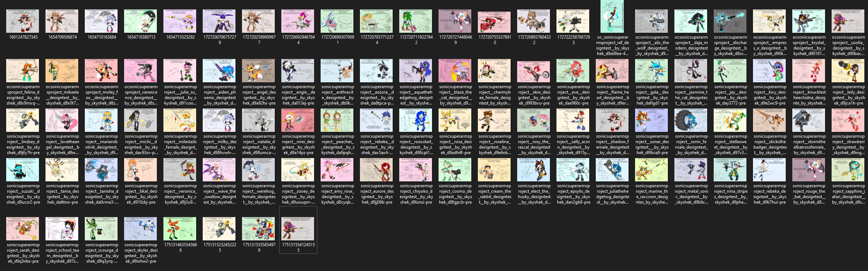The image size is (868, 271).
Task: Click the mikaela_designtest file name
Action: [63, 95]
